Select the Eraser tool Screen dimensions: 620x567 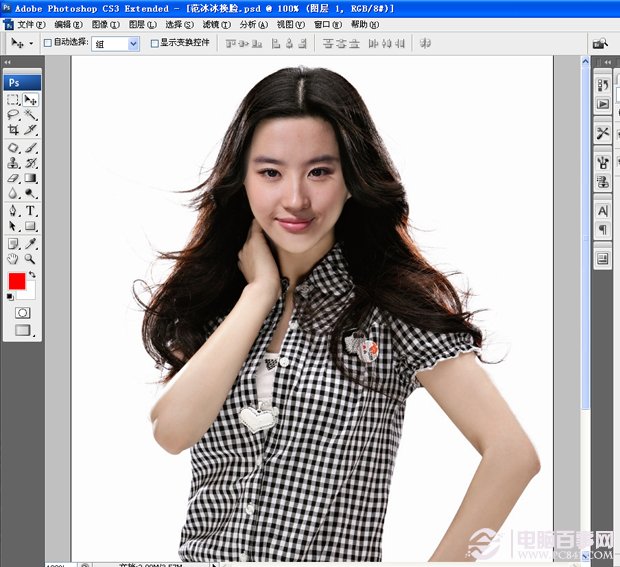tap(13, 178)
